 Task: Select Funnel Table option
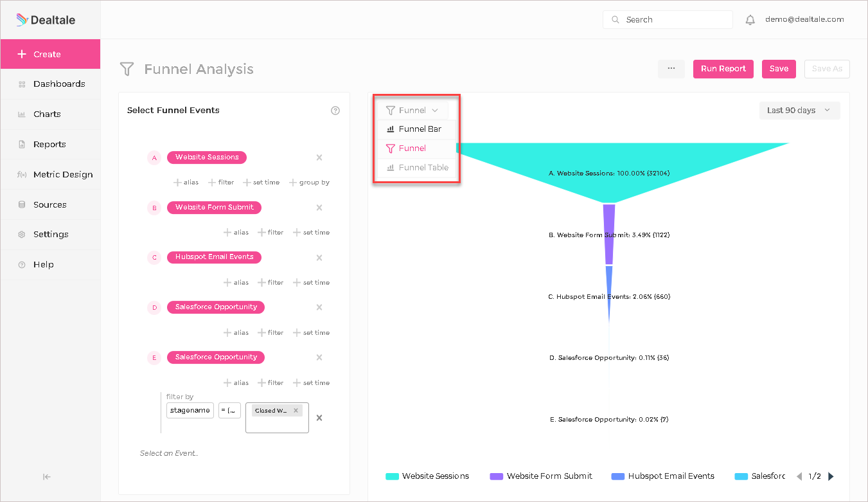tap(417, 168)
